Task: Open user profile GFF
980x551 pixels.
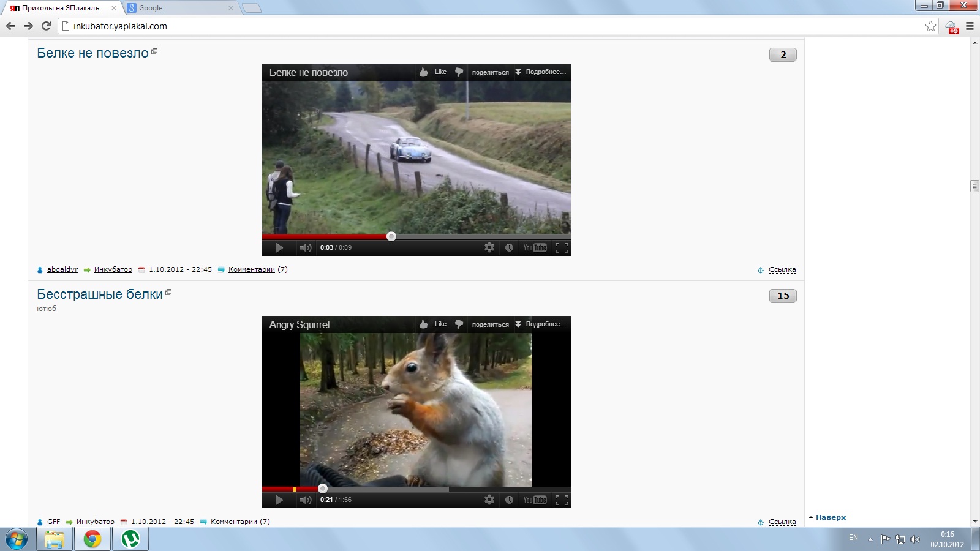Action: pos(54,522)
